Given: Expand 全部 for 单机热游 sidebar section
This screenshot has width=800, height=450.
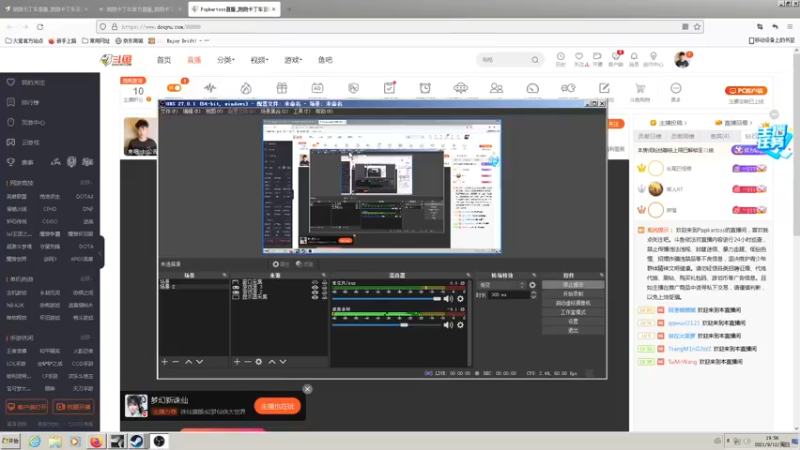Looking at the screenshot, I should (86, 279).
